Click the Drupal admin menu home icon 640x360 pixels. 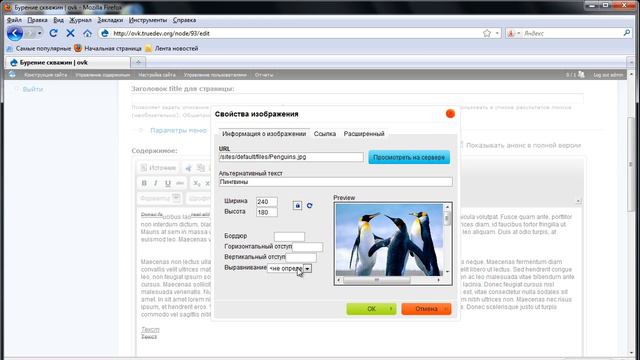point(12,75)
